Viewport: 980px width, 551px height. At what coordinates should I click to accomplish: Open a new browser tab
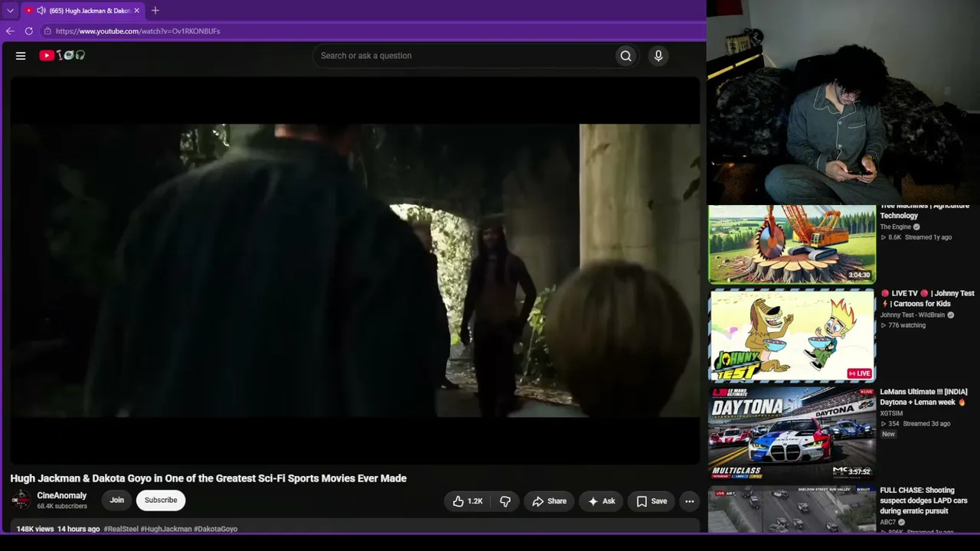[155, 11]
